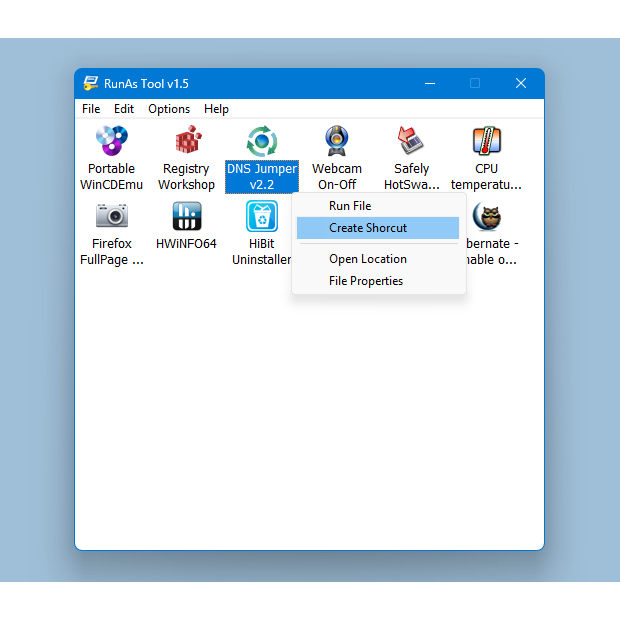The width and height of the screenshot is (620, 620).
Task: Click the 'HiBit Uninstaller' label
Action: coord(261,252)
